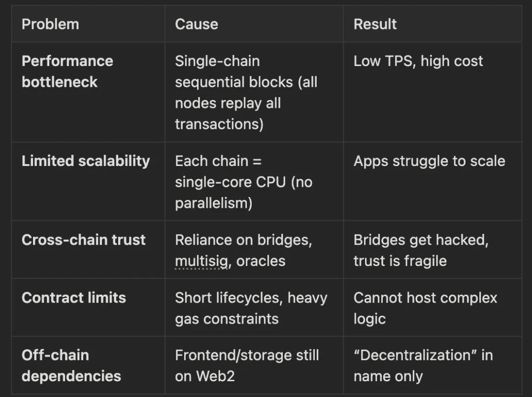Click the "Cannot host complex logic" cell
This screenshot has width=532, height=397.
coord(425,308)
